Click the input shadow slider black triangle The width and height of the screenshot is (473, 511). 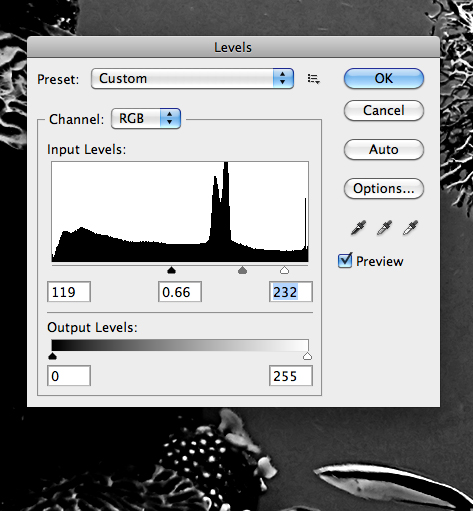pos(171,270)
